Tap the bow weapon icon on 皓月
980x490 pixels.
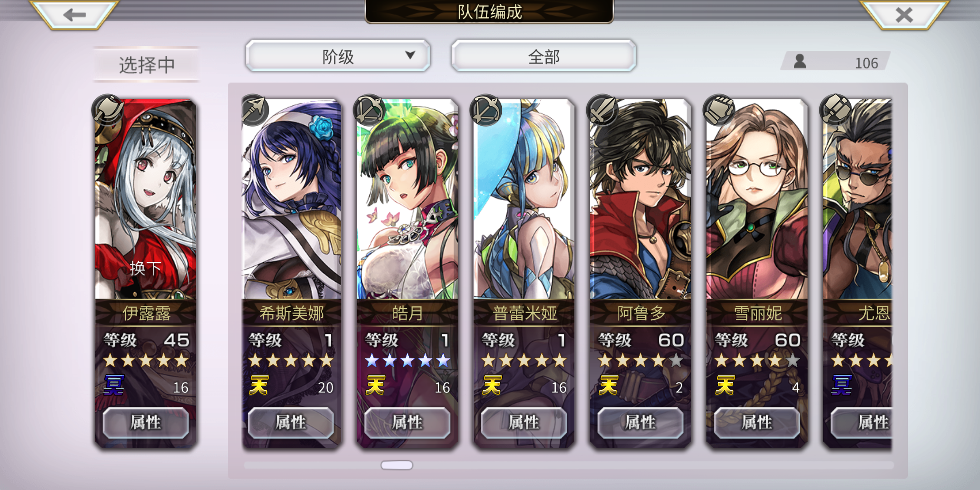(370, 110)
